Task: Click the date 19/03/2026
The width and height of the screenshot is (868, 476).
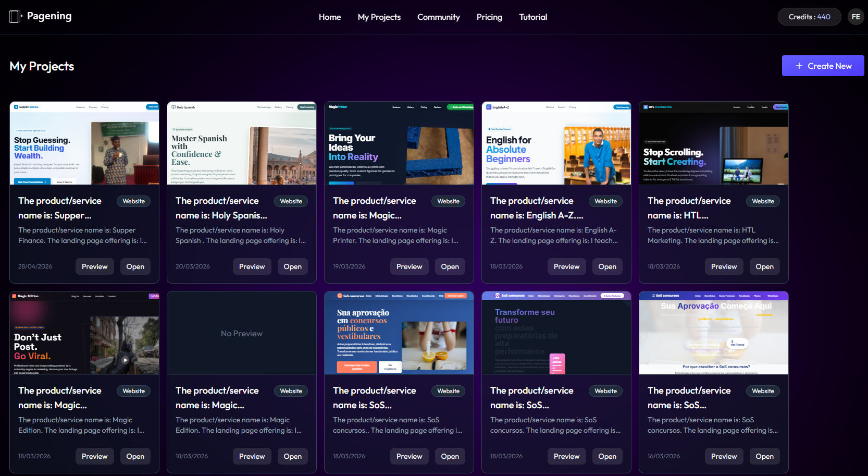Action: click(349, 266)
